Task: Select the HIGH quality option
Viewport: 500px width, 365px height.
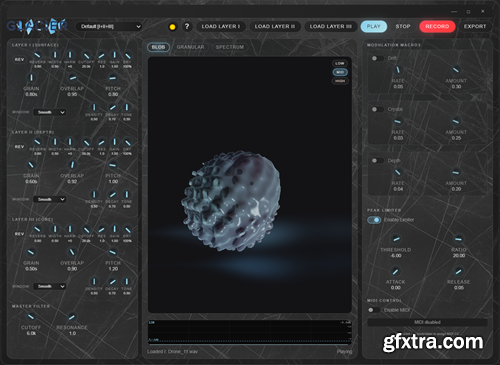Action: tap(340, 81)
